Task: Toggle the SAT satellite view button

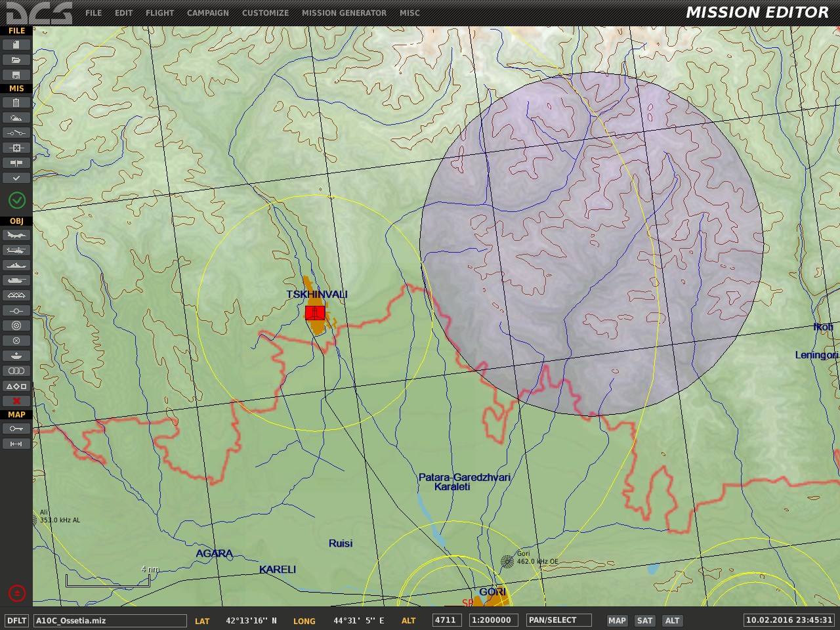Action: click(x=645, y=620)
